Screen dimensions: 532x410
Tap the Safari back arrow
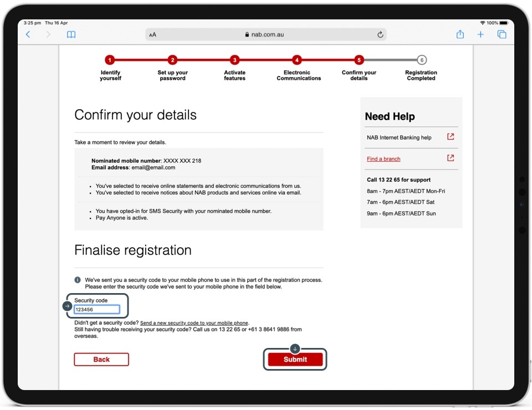[x=28, y=34]
